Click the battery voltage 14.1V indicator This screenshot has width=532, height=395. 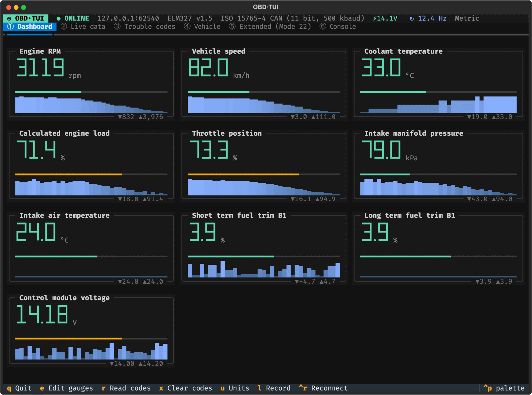(x=385, y=18)
